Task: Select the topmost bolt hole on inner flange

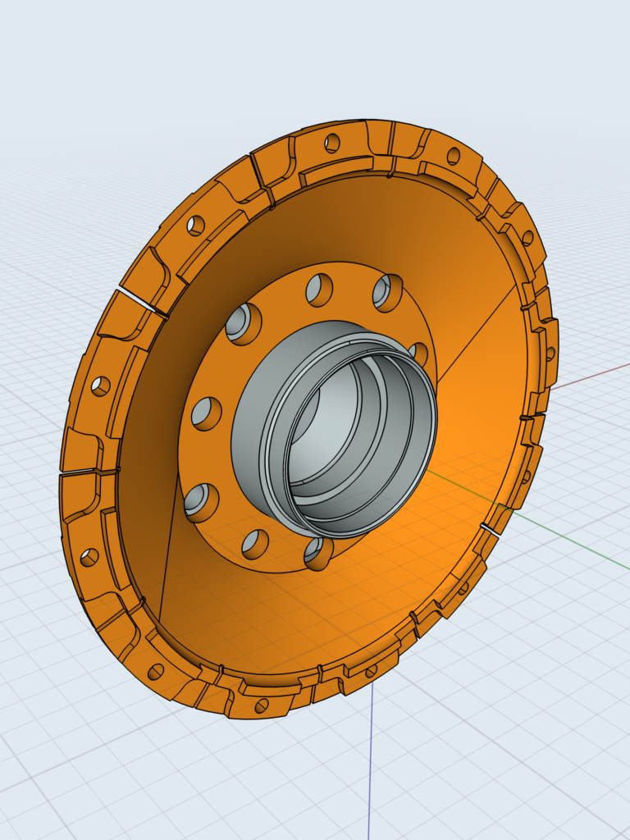Action: pos(319,287)
